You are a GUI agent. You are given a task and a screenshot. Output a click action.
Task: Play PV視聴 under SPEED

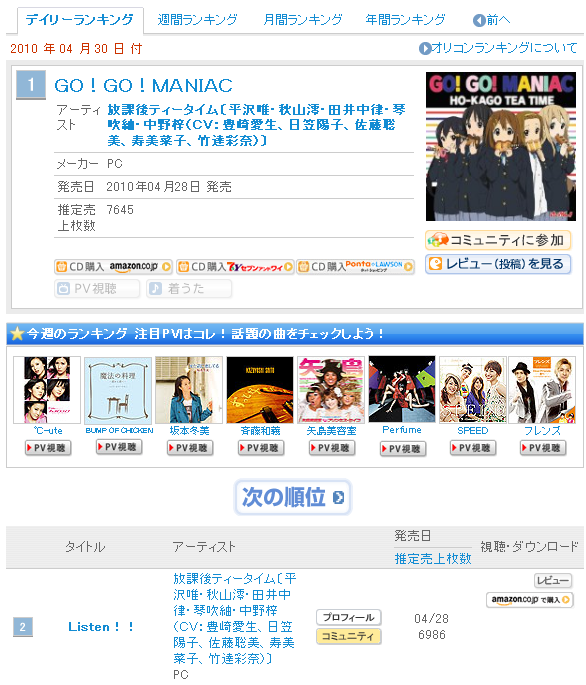tap(473, 448)
